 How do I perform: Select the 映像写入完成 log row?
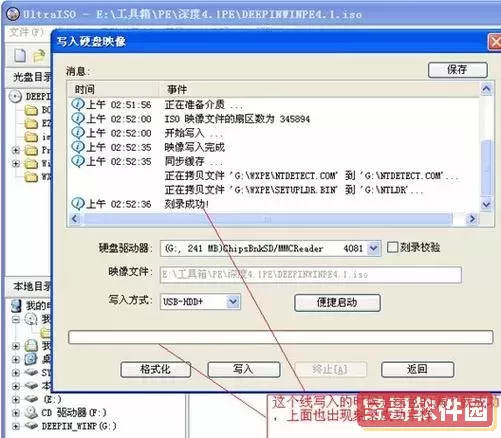[x=274, y=147]
